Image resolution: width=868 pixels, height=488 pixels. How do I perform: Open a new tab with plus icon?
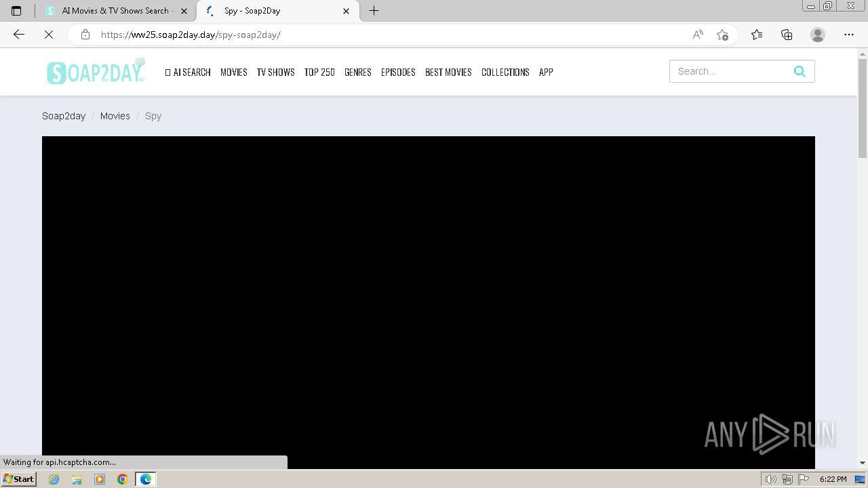[374, 11]
